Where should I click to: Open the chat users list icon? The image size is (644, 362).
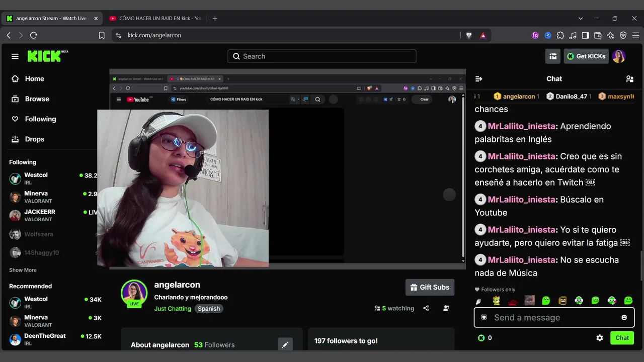point(629,79)
